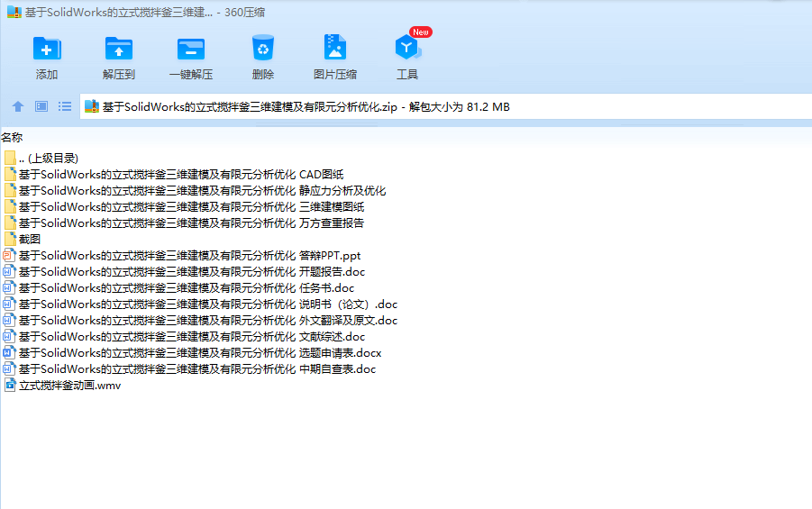Select the 文献综述.doc file
Viewport: 812px width, 509px height.
coord(185,337)
